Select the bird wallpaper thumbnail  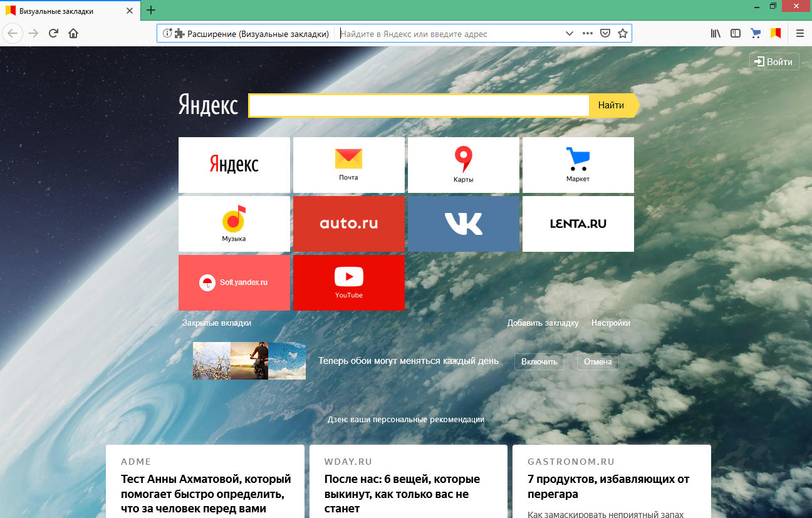(287, 361)
